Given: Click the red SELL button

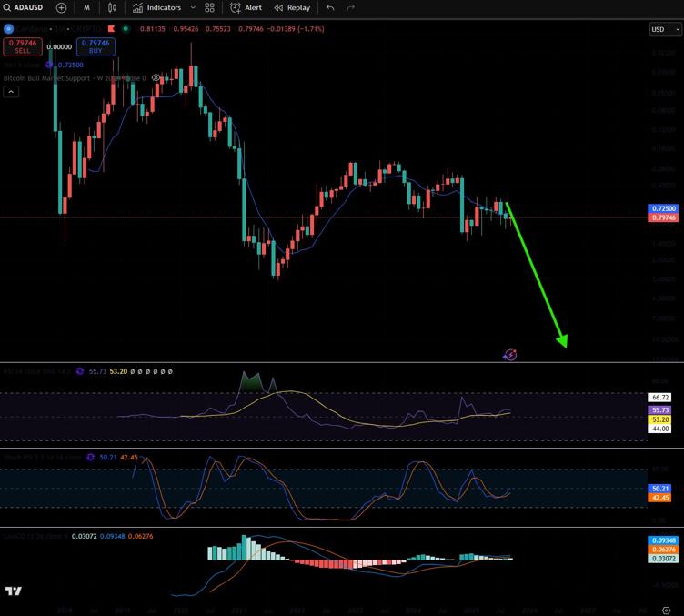Looking at the screenshot, I should pyautogui.click(x=23, y=46).
